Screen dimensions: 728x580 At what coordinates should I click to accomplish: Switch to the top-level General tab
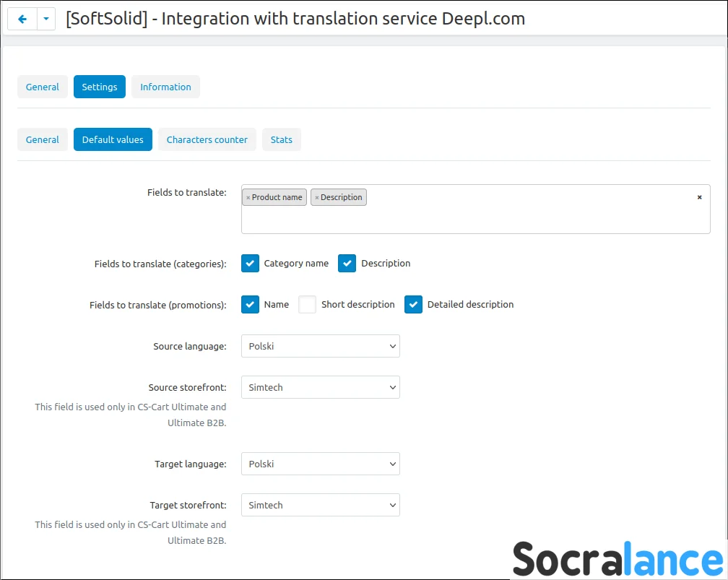pos(43,87)
